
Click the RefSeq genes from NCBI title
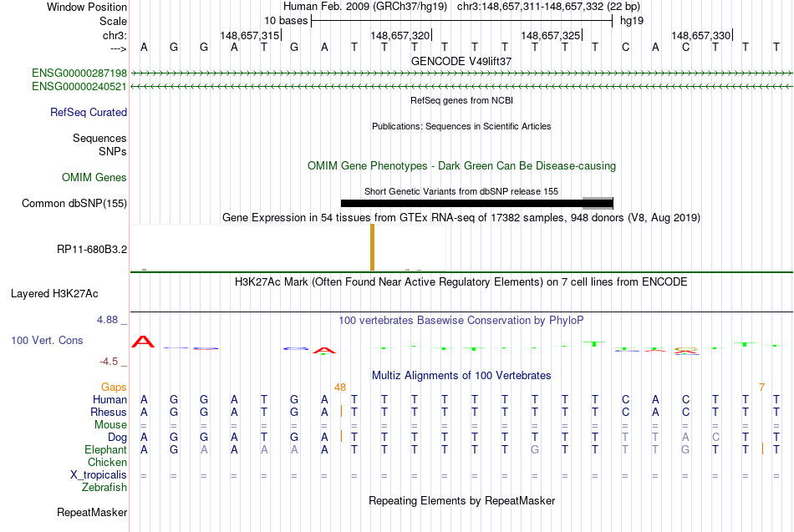[461, 100]
